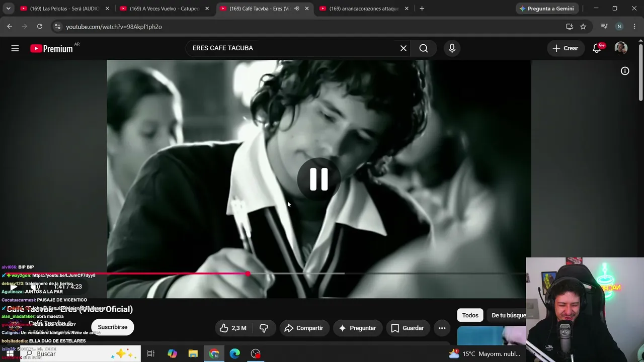Viewport: 644px width, 362px height.
Task: Start voice search with the microphone
Action: (x=452, y=48)
